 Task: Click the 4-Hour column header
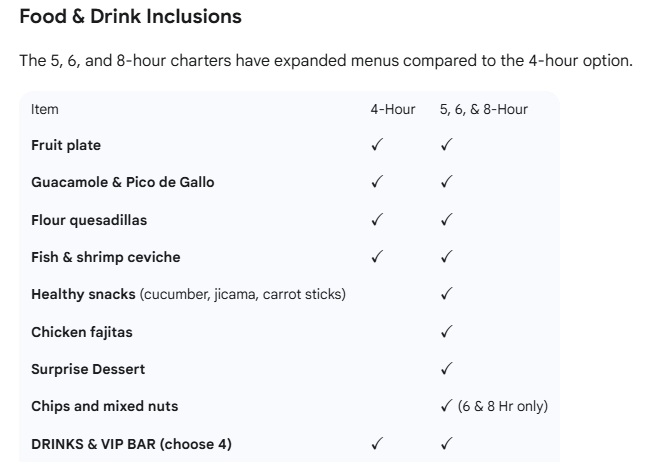tap(393, 109)
